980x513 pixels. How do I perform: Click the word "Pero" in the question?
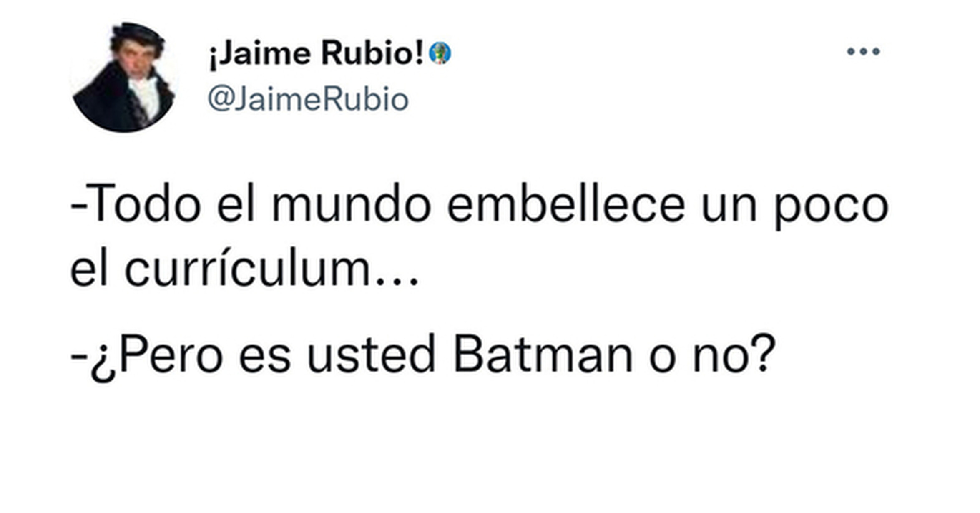[171, 355]
